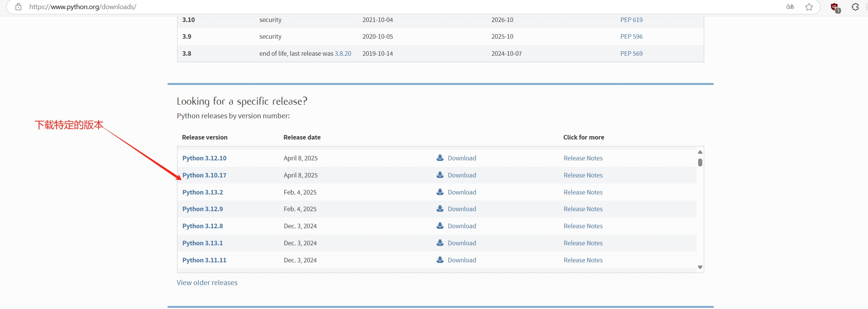868x309 pixels.
Task: Bookmark this page with the star icon
Action: 809,7
